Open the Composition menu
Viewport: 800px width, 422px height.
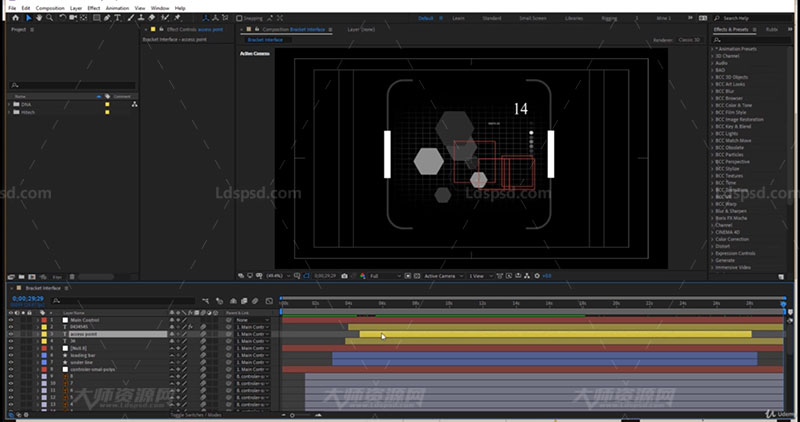[x=50, y=8]
